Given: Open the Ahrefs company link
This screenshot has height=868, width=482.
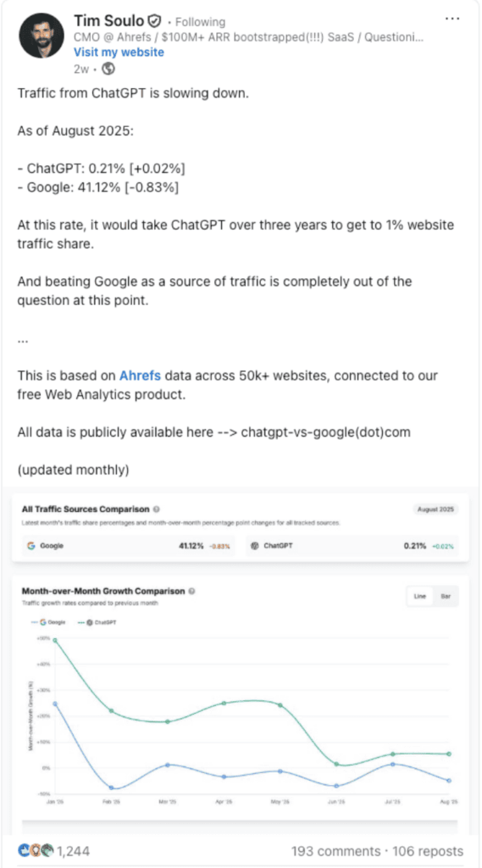Looking at the screenshot, I should (x=140, y=376).
